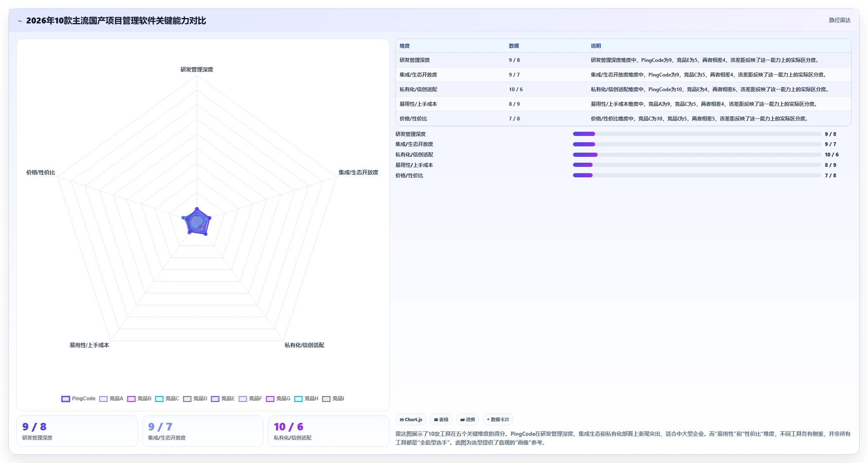Click the 10 / 6 value in the table
Screen dimensions: 868x463
[516, 90]
